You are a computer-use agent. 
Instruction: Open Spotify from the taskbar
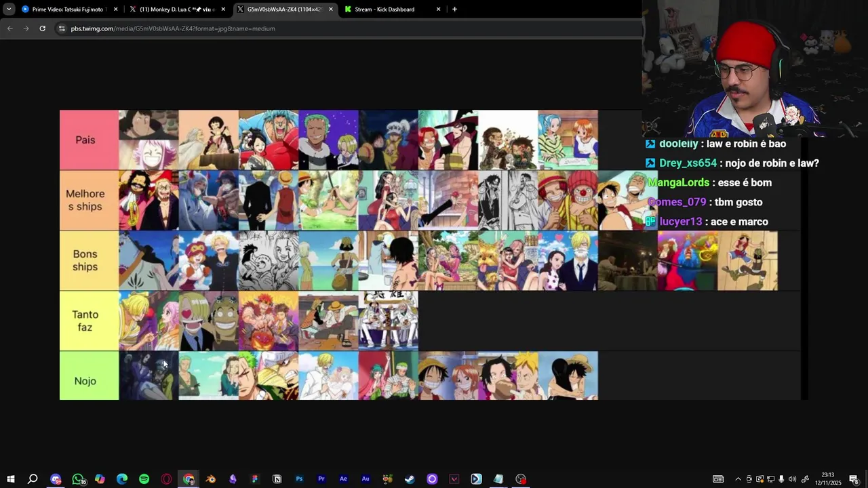tap(144, 479)
